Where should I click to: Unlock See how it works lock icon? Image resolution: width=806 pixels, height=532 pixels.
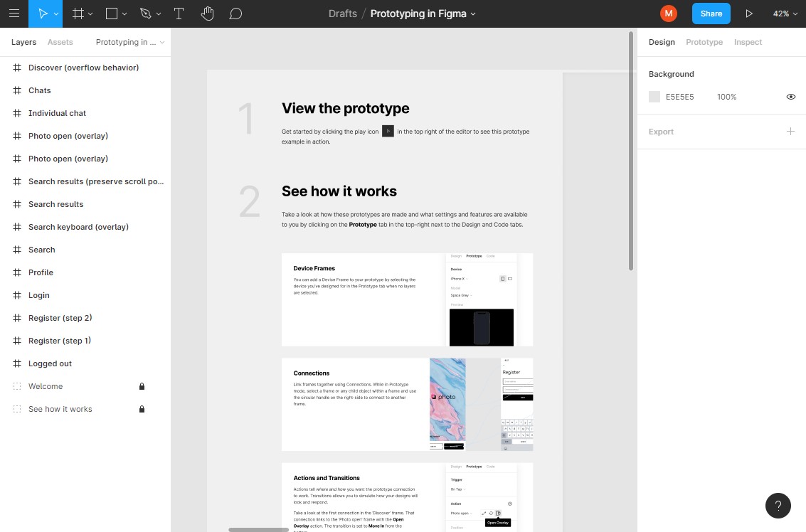tap(142, 409)
